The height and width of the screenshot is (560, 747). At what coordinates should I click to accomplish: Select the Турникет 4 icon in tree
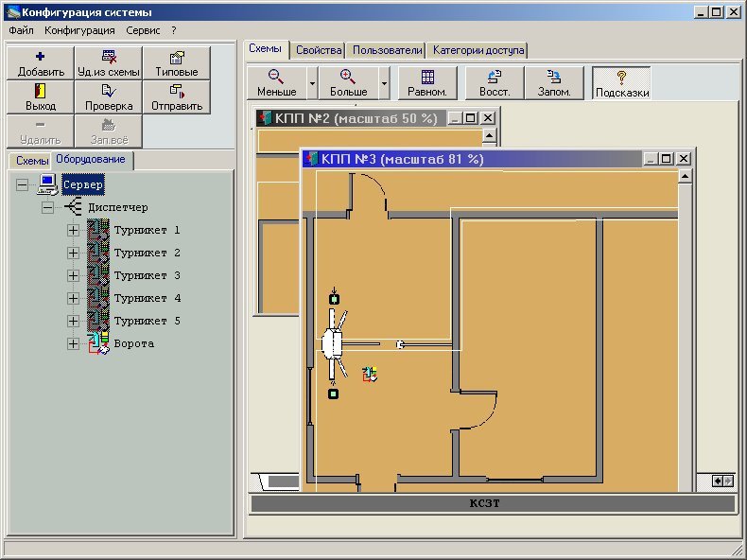[98, 298]
